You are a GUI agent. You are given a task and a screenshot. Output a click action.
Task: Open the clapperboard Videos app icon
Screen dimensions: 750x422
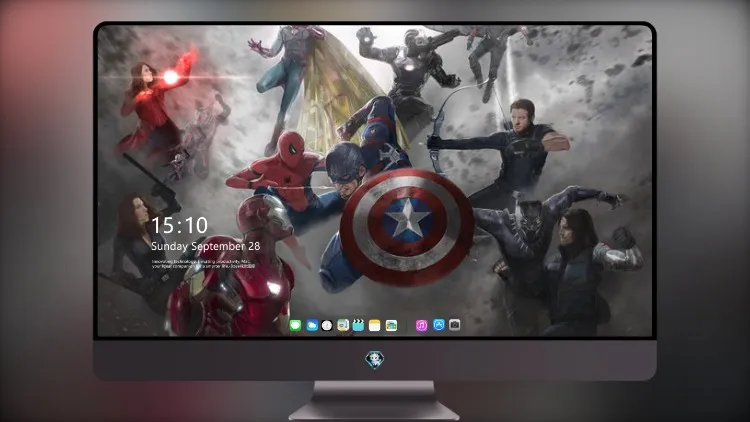[x=358, y=325]
